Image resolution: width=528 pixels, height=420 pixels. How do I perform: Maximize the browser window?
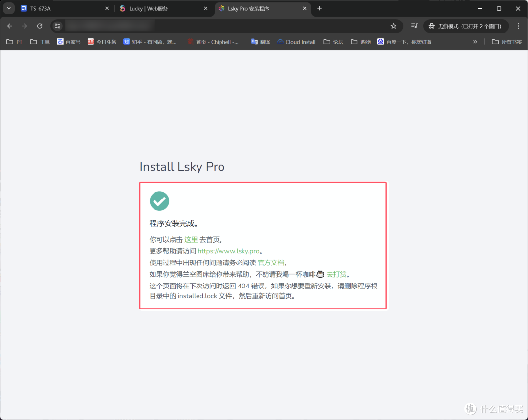pos(499,8)
